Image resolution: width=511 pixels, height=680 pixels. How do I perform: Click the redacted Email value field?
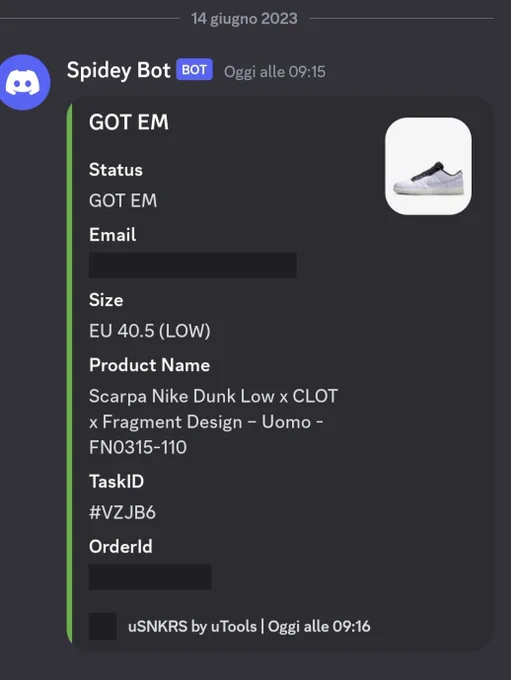point(193,265)
